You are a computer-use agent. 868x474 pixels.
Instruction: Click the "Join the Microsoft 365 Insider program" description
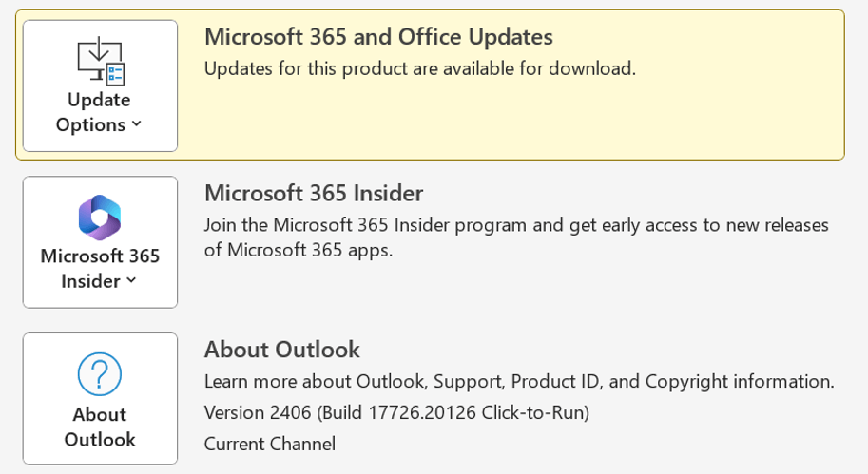pos(517,225)
